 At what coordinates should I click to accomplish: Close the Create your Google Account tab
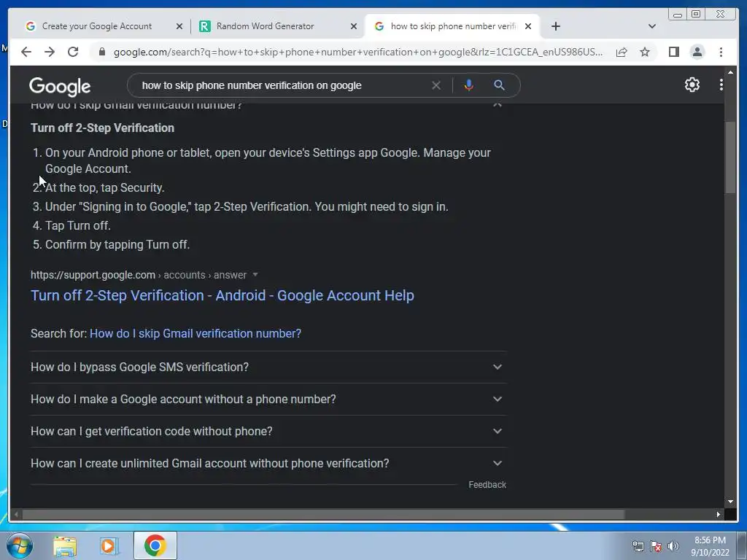point(179,26)
